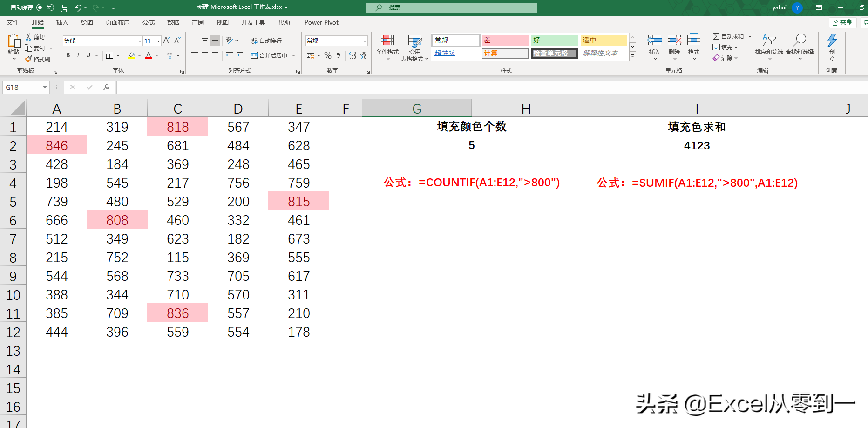868x428 pixels.
Task: Toggle Underline formatting
Action: (x=88, y=55)
